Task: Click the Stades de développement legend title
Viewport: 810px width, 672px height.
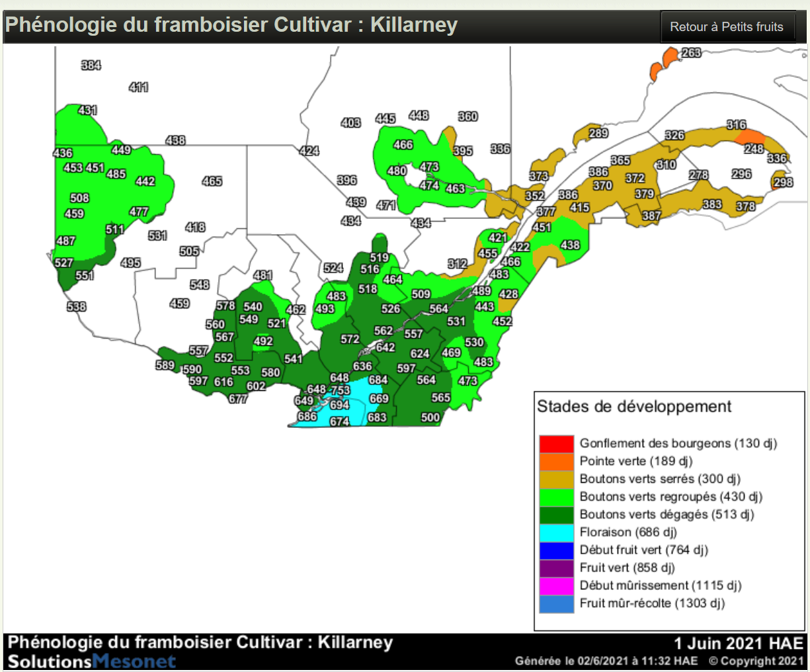Action: click(x=633, y=407)
